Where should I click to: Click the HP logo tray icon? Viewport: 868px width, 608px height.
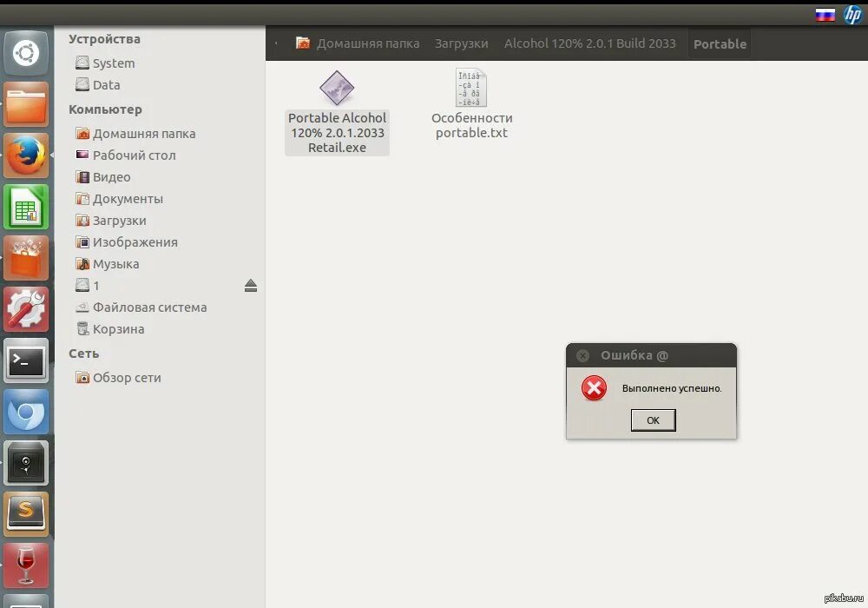pos(852,15)
